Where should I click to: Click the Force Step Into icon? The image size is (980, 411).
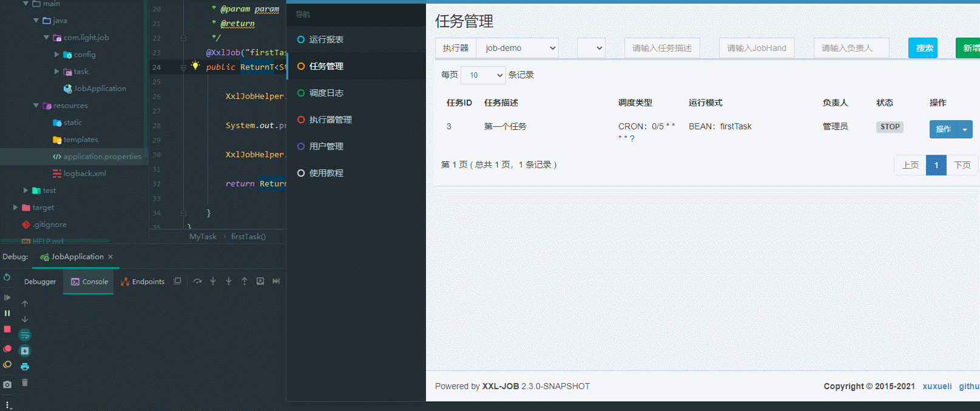(x=229, y=281)
